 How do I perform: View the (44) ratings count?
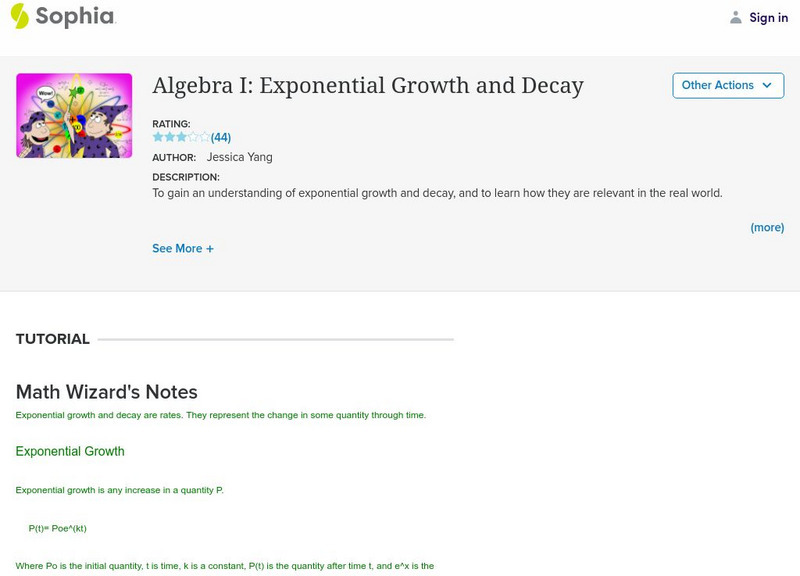(221, 138)
